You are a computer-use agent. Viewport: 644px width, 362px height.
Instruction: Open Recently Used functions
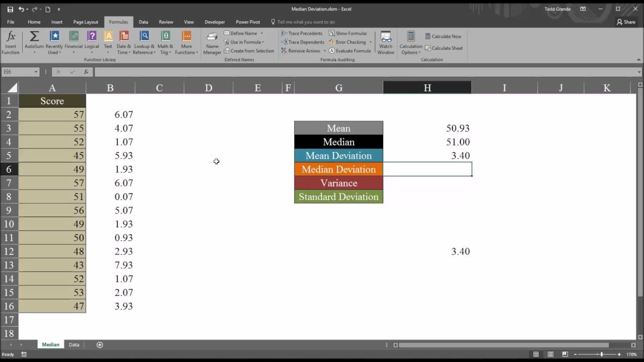[x=54, y=43]
